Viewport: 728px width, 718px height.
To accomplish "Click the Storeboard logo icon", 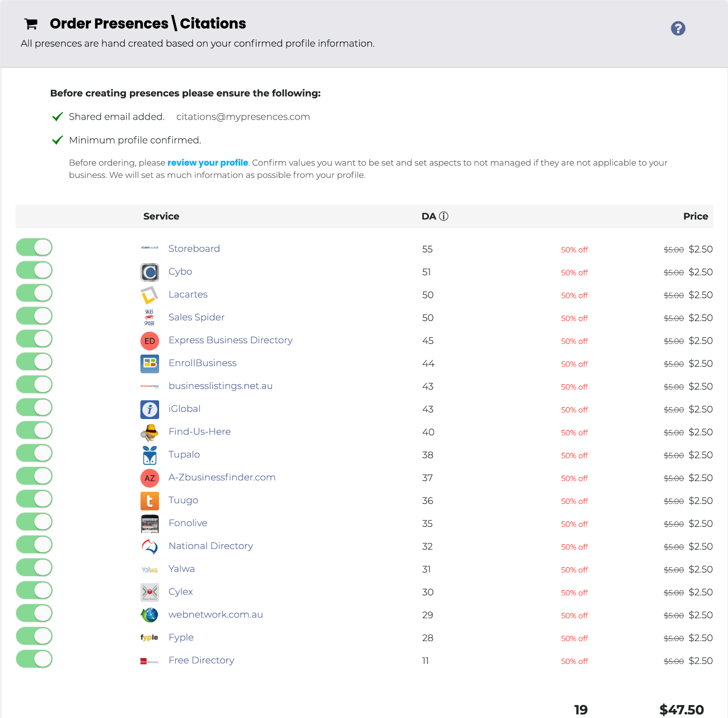I will [x=150, y=248].
